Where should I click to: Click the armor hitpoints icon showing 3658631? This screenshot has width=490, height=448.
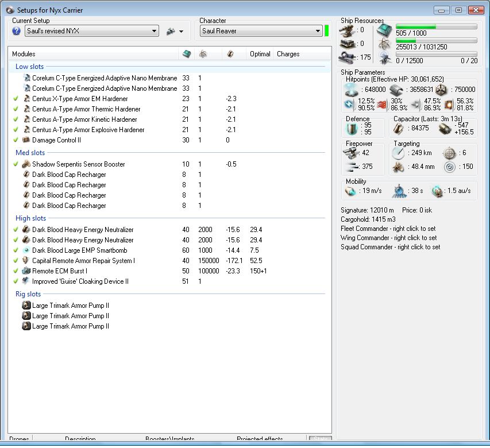pos(396,90)
